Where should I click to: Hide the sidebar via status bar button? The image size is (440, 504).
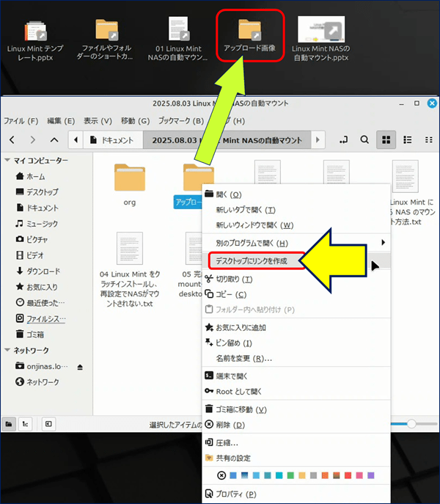tap(48, 424)
